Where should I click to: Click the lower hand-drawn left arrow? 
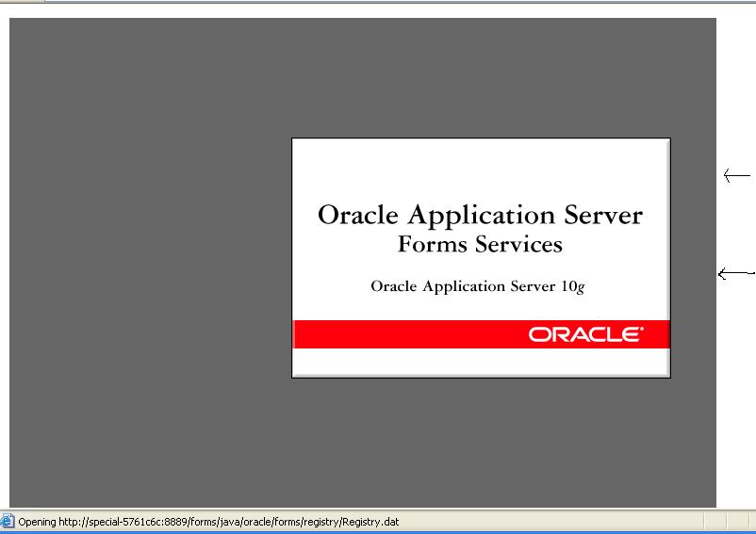(x=735, y=274)
